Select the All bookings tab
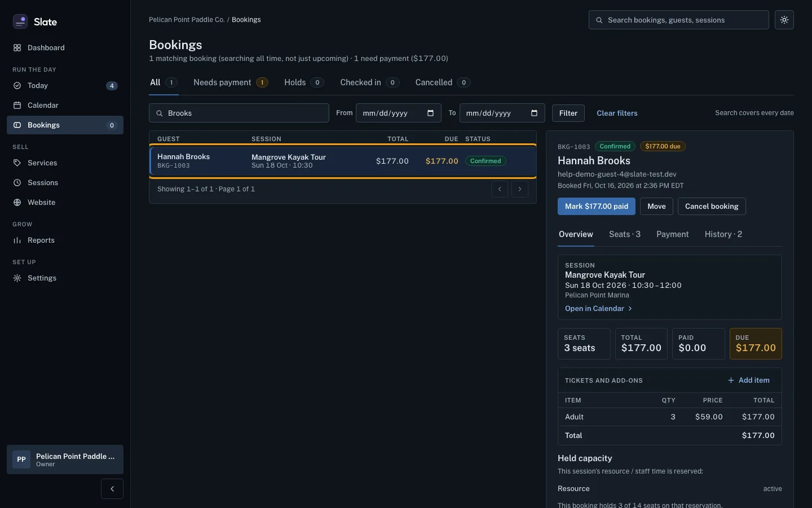812x508 pixels. (164, 83)
